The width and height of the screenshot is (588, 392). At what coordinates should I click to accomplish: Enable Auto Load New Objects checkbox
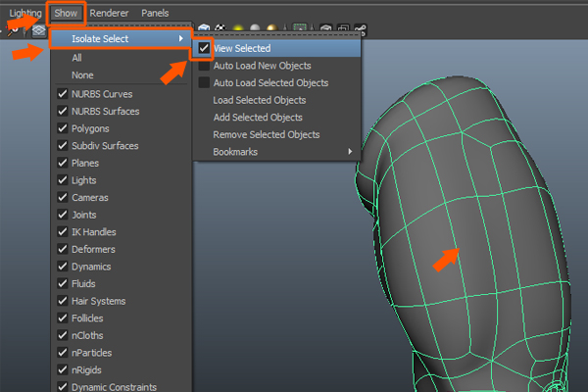point(204,66)
